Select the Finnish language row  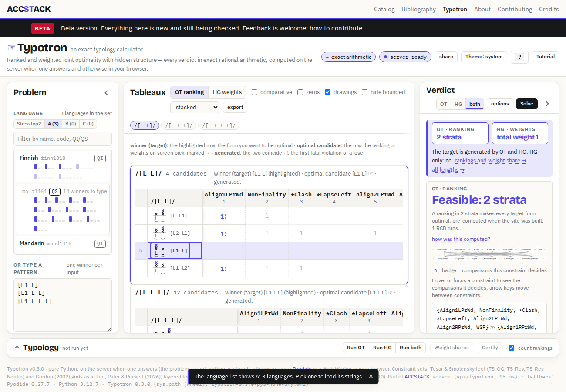63,166
